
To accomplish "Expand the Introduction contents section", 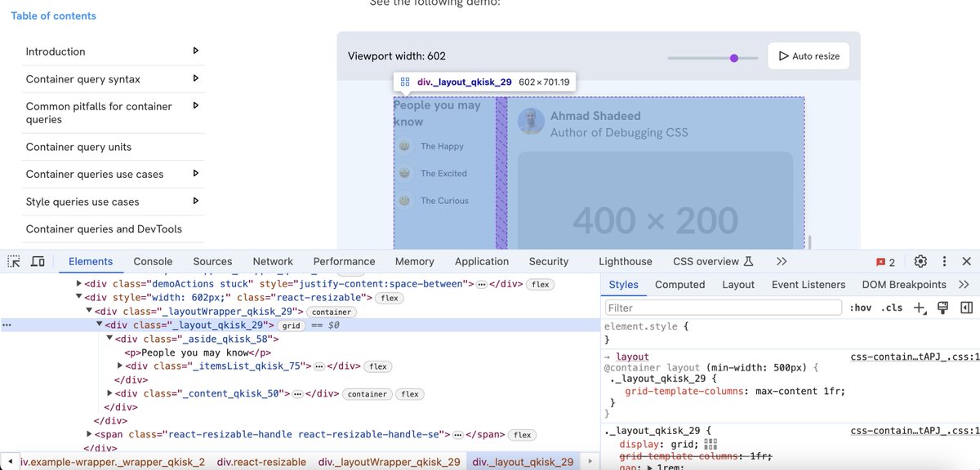I will coord(195,51).
